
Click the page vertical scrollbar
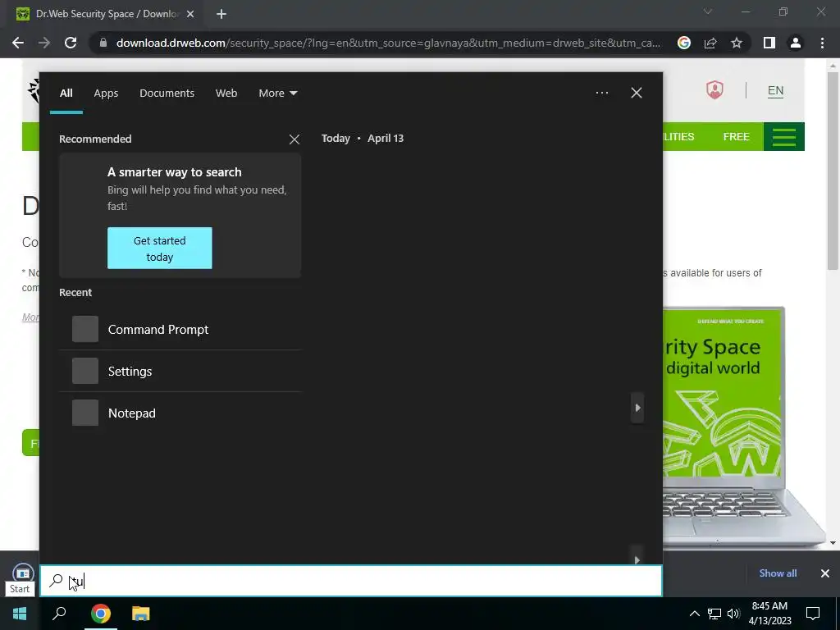(832, 171)
